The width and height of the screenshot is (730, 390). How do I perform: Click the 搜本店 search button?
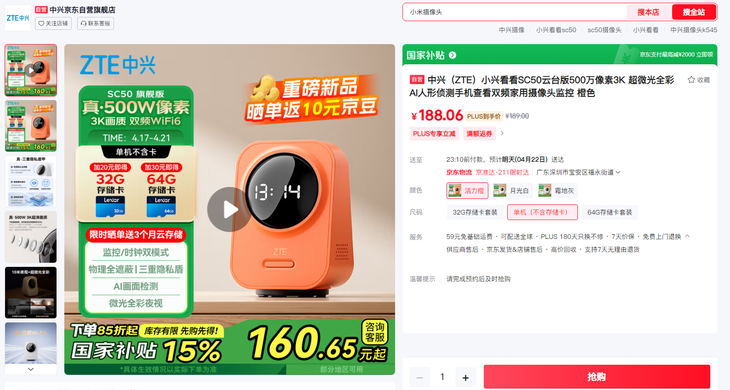tap(648, 12)
